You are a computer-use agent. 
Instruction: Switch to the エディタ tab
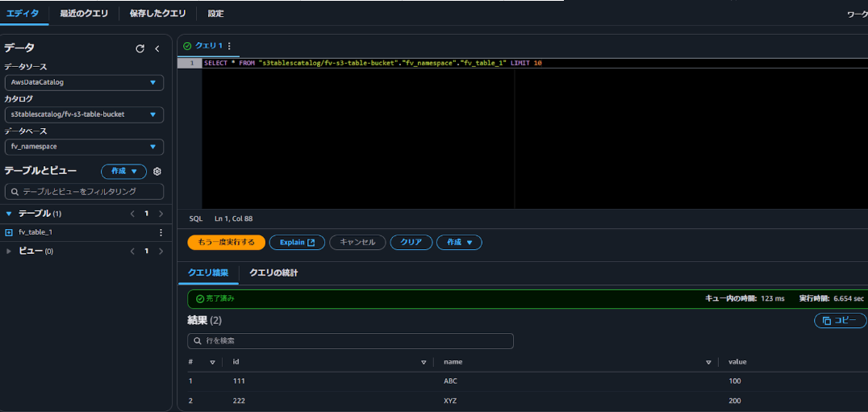[22, 13]
